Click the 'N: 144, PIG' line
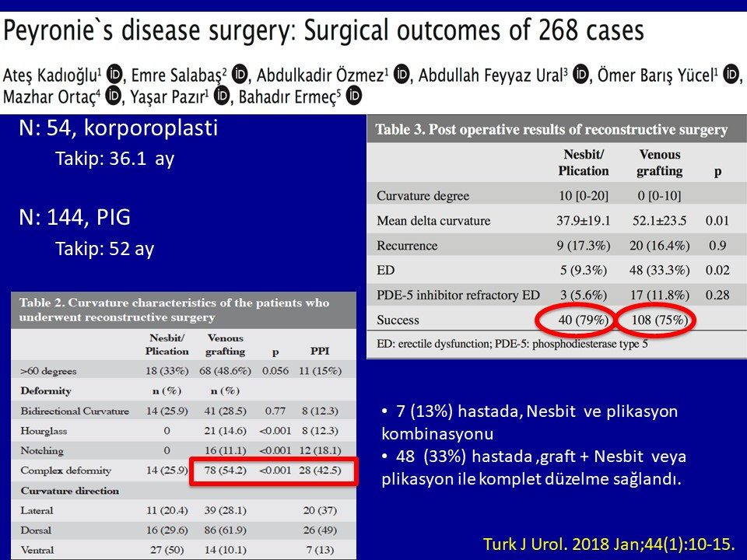The image size is (747, 560). [75, 217]
